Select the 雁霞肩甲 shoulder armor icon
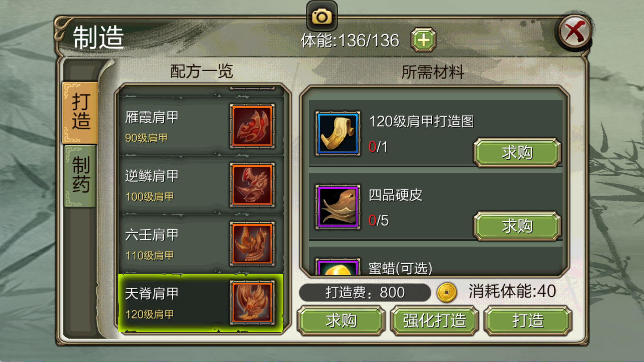This screenshot has height=362, width=644. tap(252, 126)
